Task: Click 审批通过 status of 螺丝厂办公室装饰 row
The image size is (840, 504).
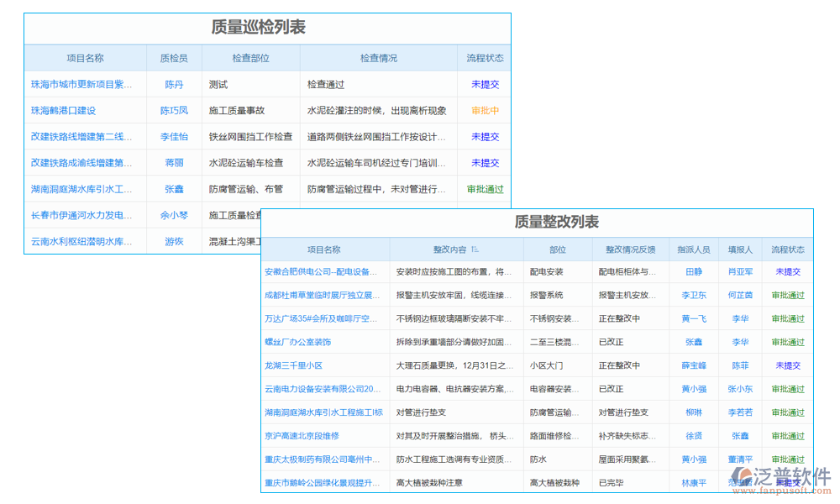Action: point(788,342)
